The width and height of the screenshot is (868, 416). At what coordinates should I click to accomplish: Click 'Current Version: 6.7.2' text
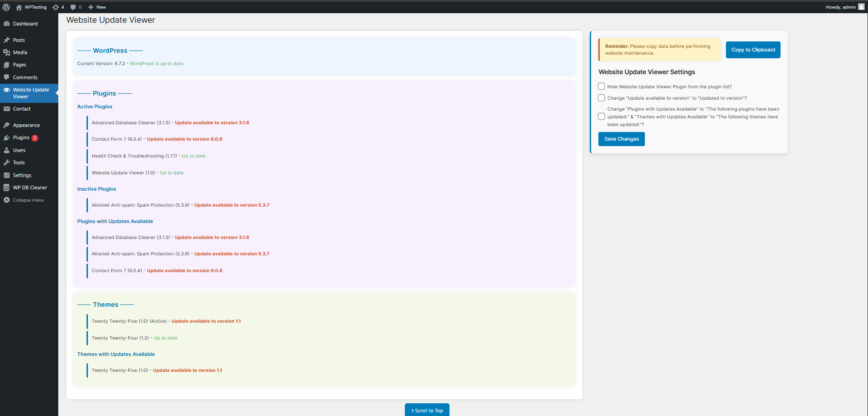click(x=101, y=64)
